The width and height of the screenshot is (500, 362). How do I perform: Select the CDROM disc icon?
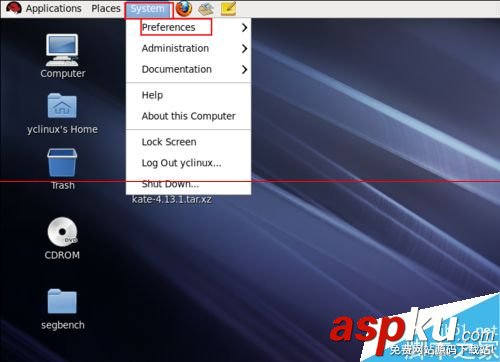[62, 231]
